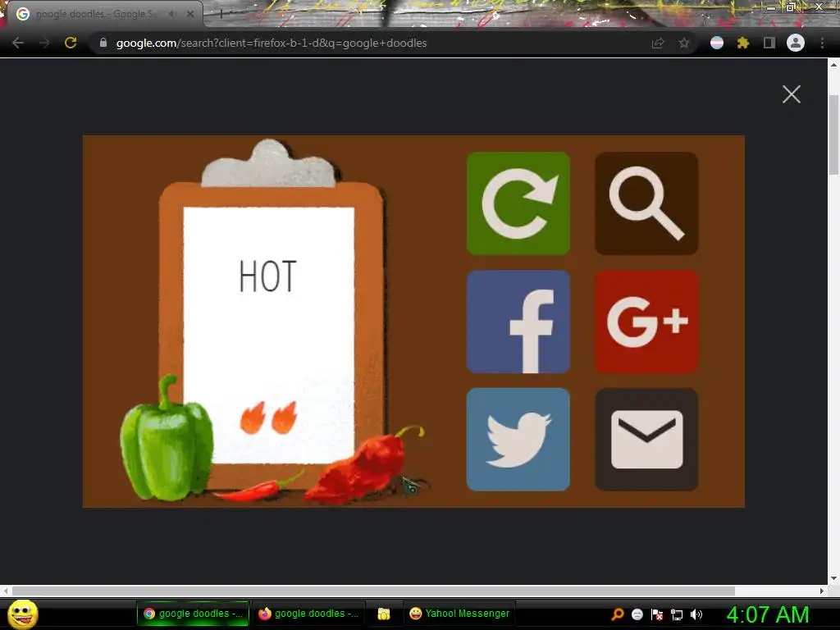Click the magnifying glass search tile
The image size is (840, 630).
(646, 203)
